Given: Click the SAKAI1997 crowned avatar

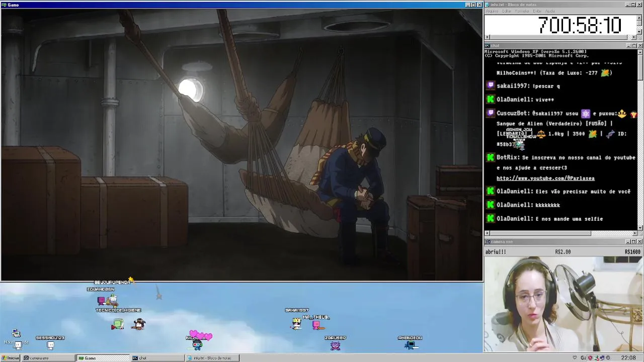Looking at the screenshot, I should pos(296,323).
